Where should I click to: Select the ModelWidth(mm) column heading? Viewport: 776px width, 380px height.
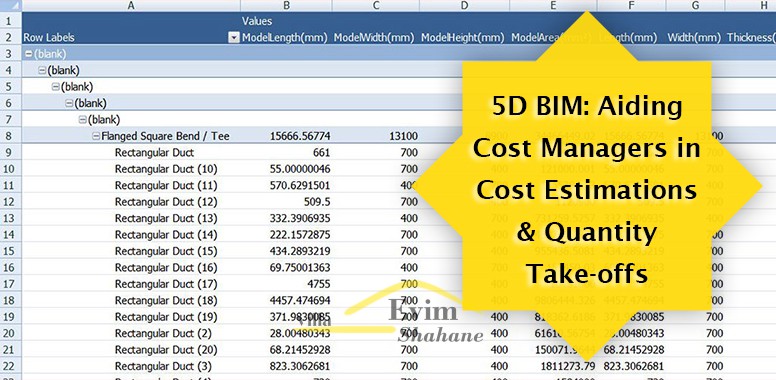[x=374, y=38]
